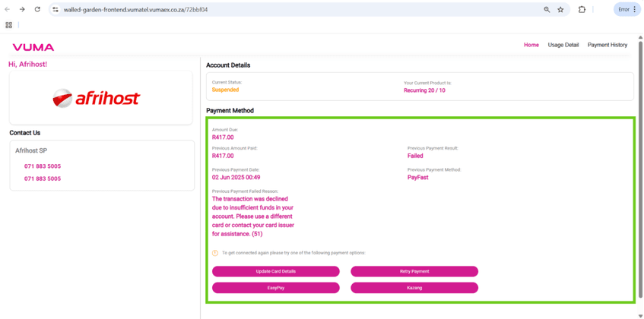Click the browser back arrow

8,10
